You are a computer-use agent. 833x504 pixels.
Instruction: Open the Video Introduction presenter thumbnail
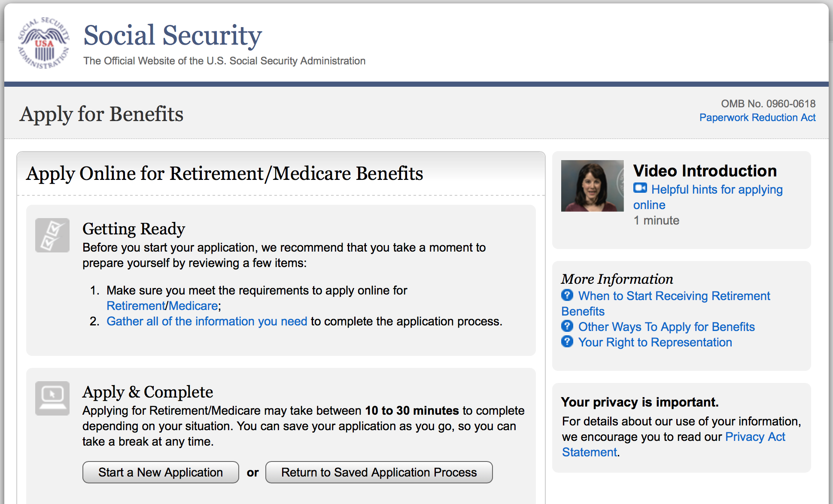click(592, 185)
